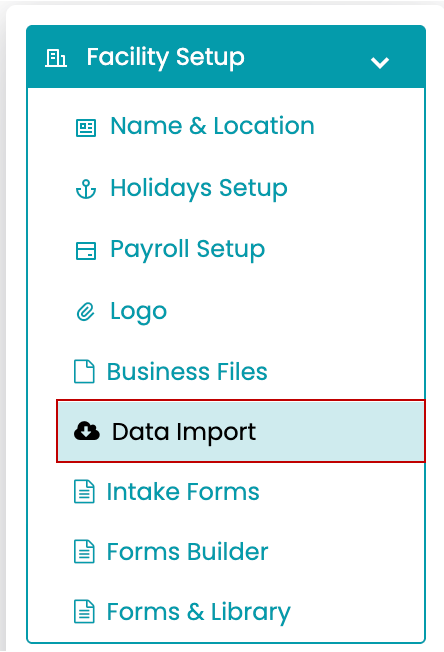Open Forms Builder
Viewport: 444px width, 652px height.
pos(187,551)
